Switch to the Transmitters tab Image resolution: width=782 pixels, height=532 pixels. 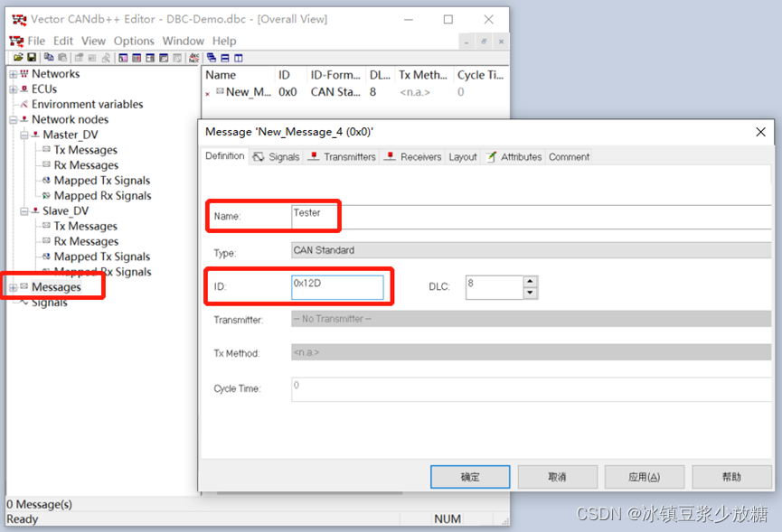(342, 157)
